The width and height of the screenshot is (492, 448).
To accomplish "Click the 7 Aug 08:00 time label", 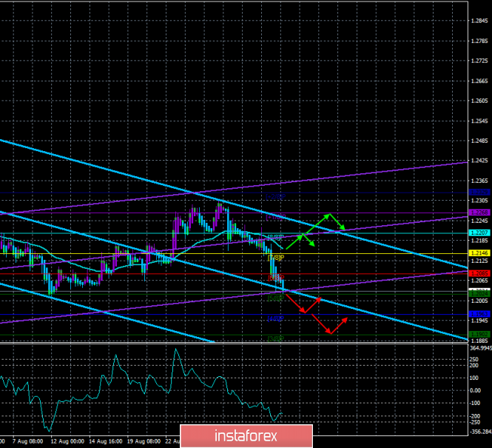I will [28, 441].
